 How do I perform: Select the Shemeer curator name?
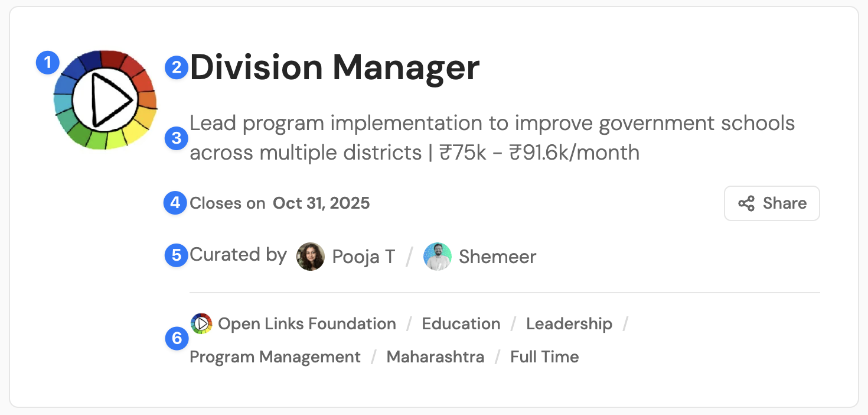(497, 257)
